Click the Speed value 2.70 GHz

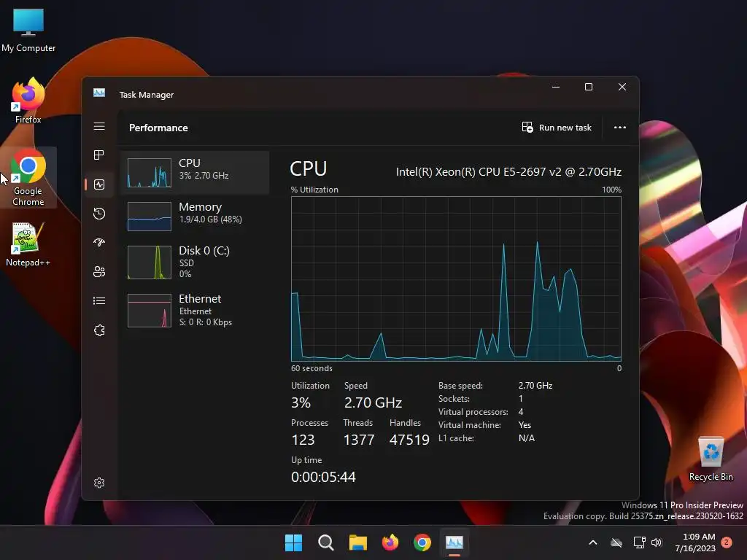373,402
